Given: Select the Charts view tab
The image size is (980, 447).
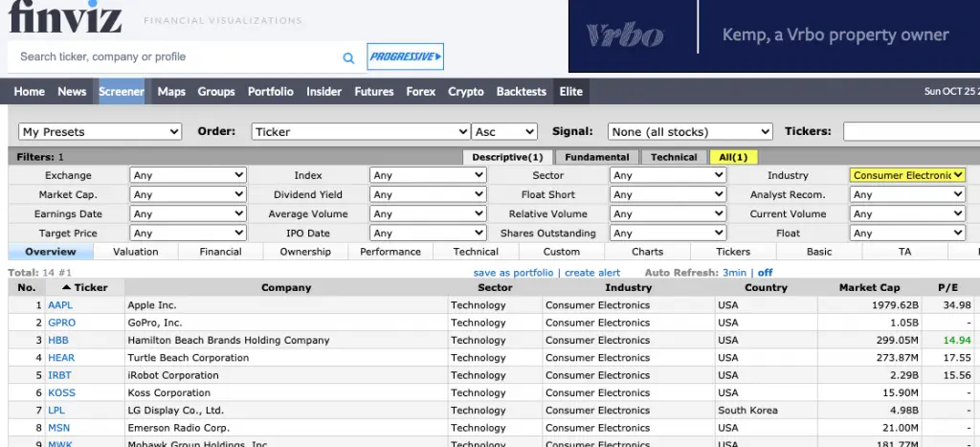Looking at the screenshot, I should pos(648,252).
